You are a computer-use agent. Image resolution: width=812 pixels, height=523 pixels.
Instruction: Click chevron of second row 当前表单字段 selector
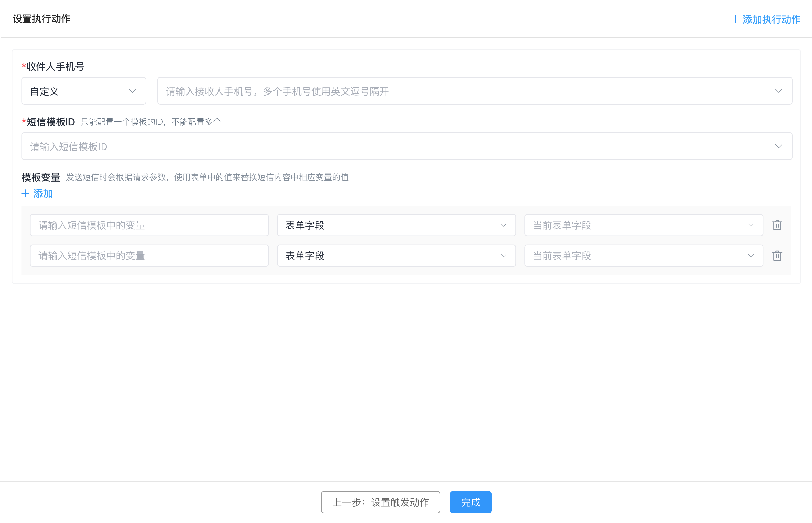point(751,256)
